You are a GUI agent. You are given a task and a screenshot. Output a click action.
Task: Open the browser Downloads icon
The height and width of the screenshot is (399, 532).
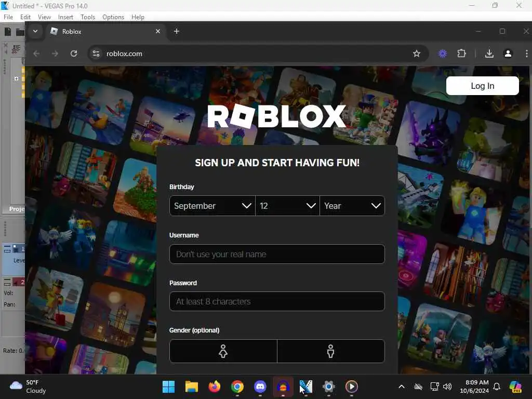[489, 54]
